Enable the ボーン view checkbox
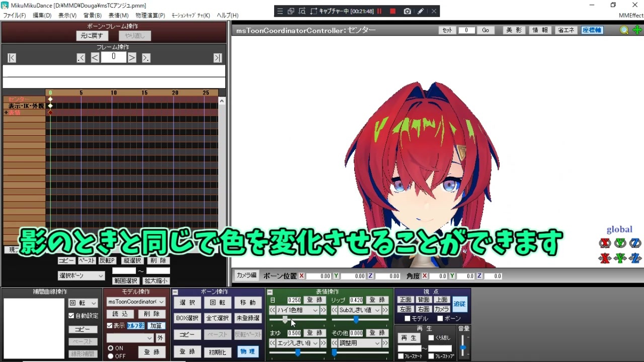The height and width of the screenshot is (362, 644). [440, 319]
